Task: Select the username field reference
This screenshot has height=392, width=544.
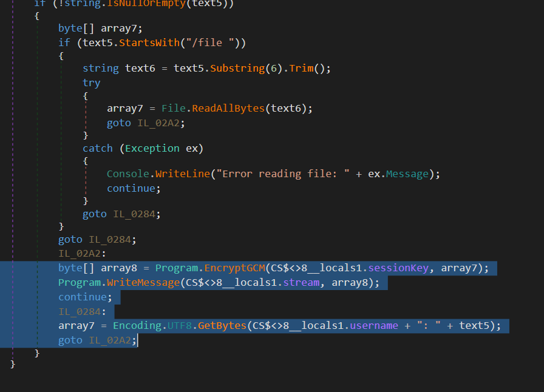Action: click(x=374, y=325)
